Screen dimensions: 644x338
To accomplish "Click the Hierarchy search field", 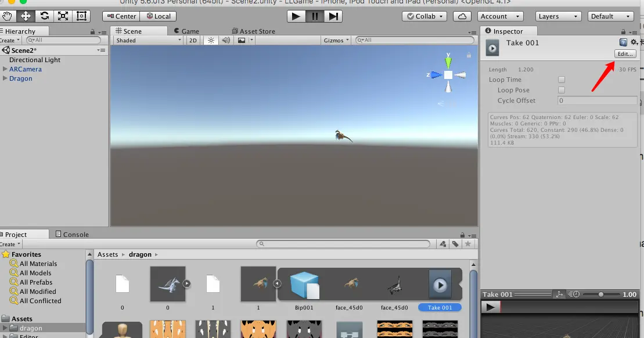I will tap(63, 40).
